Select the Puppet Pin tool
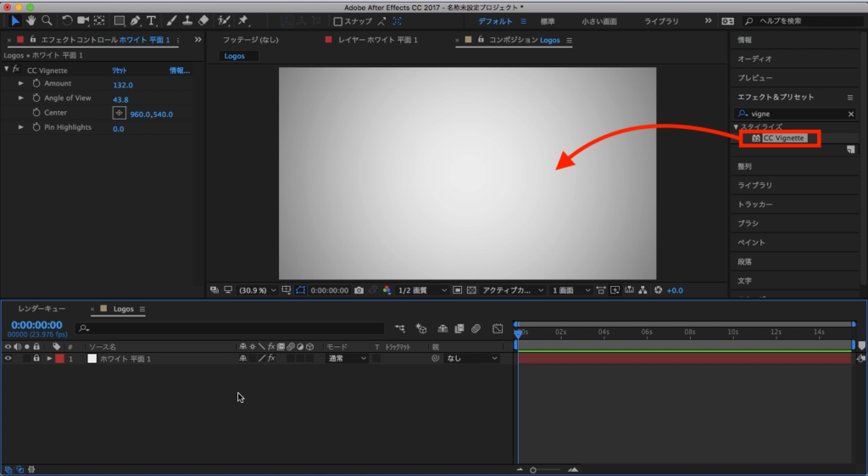The image size is (868, 476). [243, 20]
